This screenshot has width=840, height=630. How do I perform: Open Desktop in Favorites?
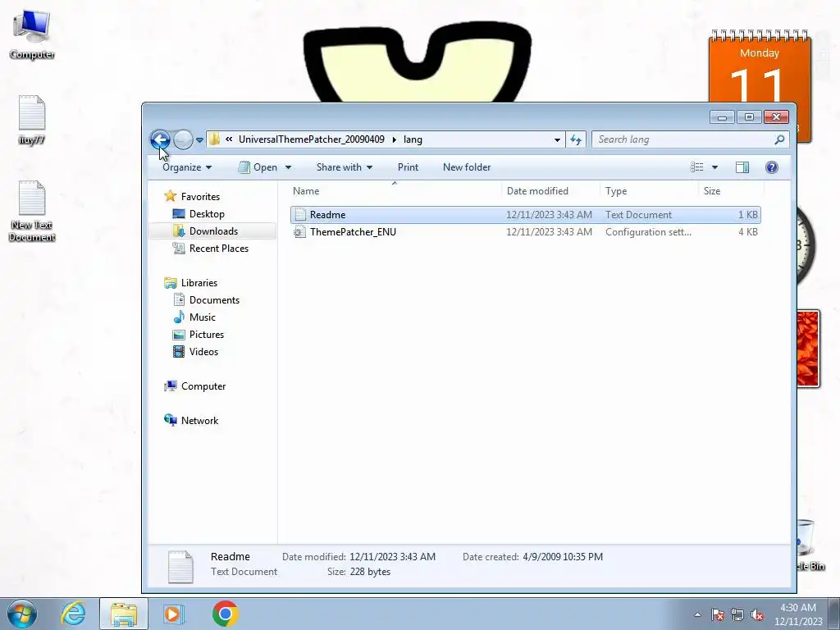(x=207, y=214)
